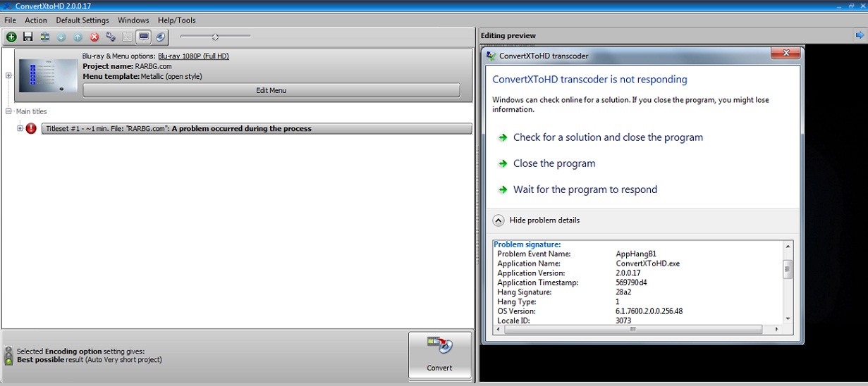This screenshot has width=868, height=386.
Task: Open the Windows menu
Action: point(133,20)
